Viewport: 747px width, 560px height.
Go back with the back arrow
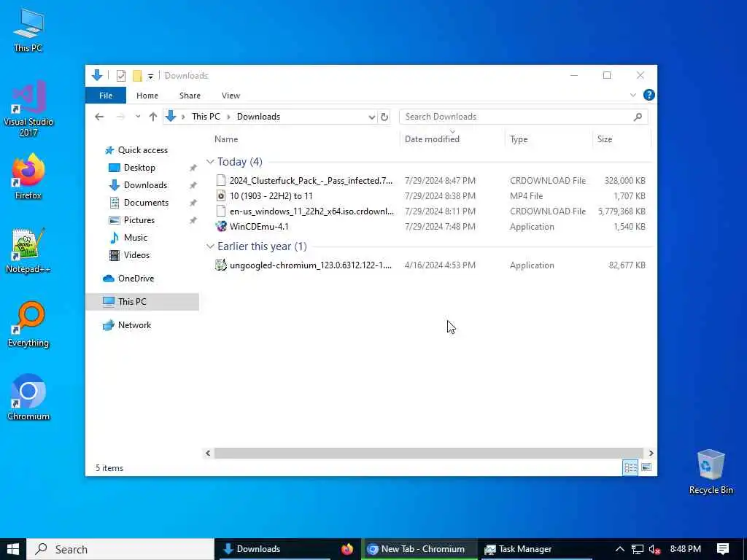[x=99, y=117]
